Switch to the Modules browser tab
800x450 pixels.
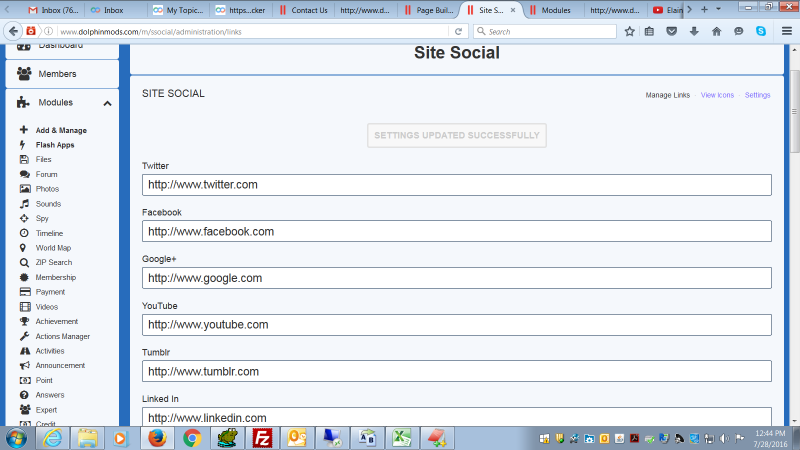551,10
